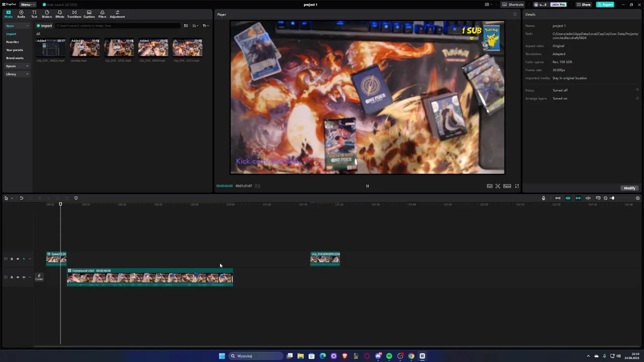
Task: Select Brand assets in the sidebar
Action: [15, 58]
